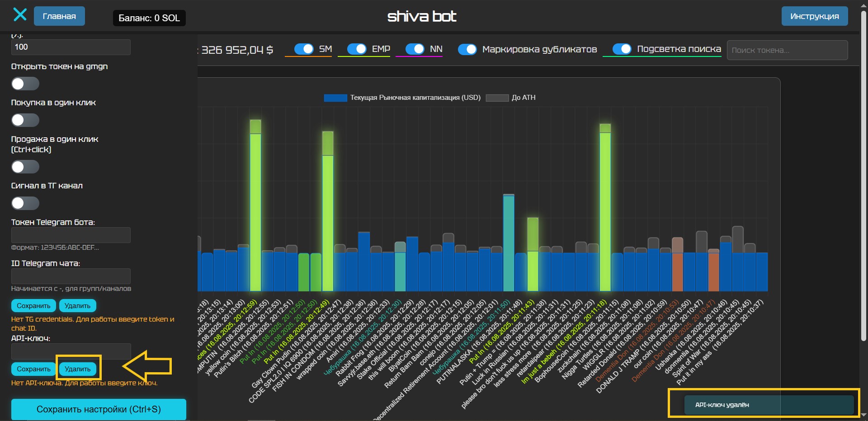Screen dimensions: 868x421
Task: Disable the NN filter switch
Action: click(x=415, y=49)
